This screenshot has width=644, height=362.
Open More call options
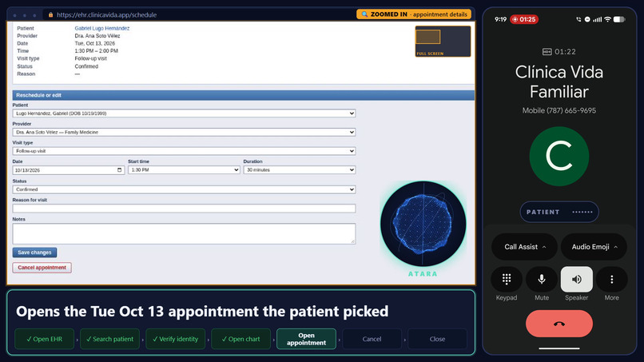tap(611, 280)
